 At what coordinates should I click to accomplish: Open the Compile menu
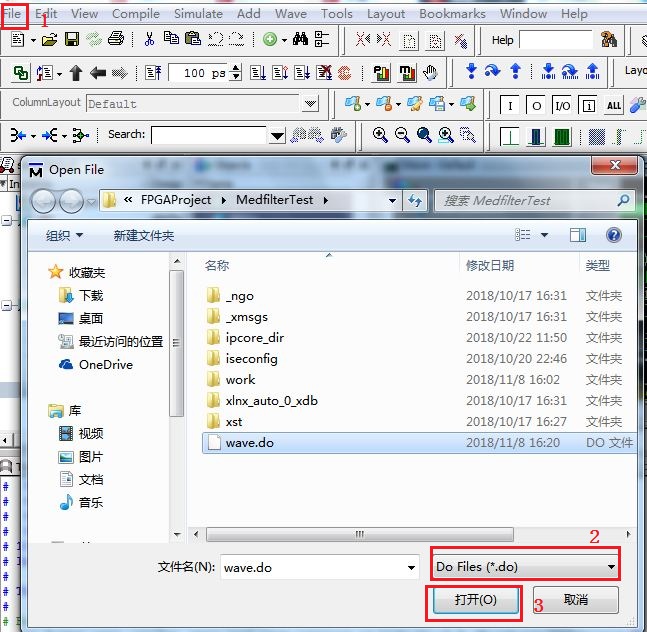136,14
